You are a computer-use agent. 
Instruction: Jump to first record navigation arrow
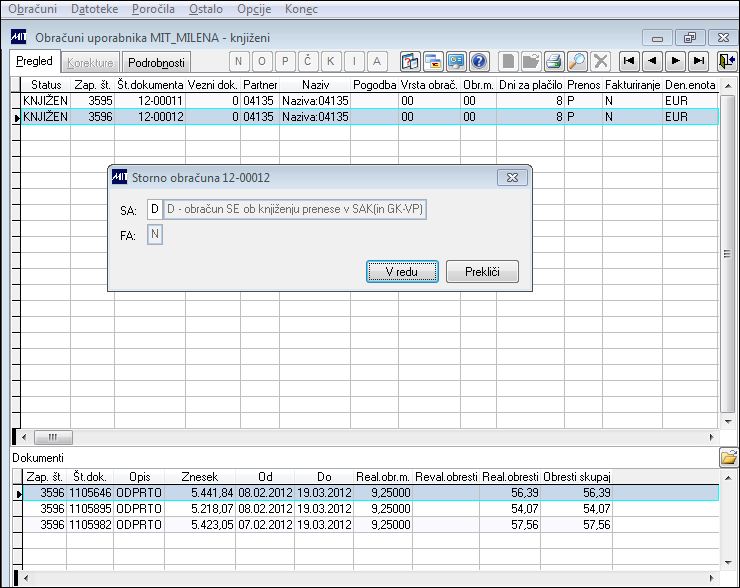coord(629,61)
